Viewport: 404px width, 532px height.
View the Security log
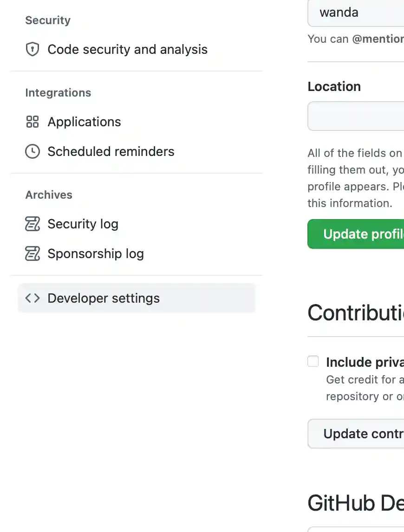(83, 224)
